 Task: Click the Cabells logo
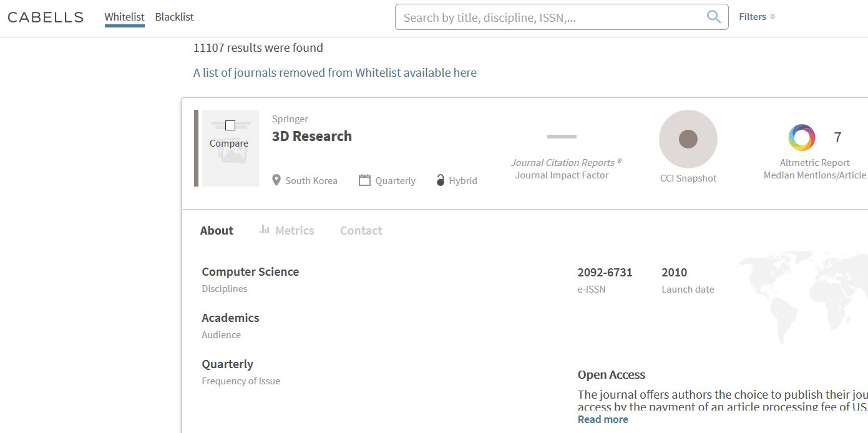(x=46, y=17)
